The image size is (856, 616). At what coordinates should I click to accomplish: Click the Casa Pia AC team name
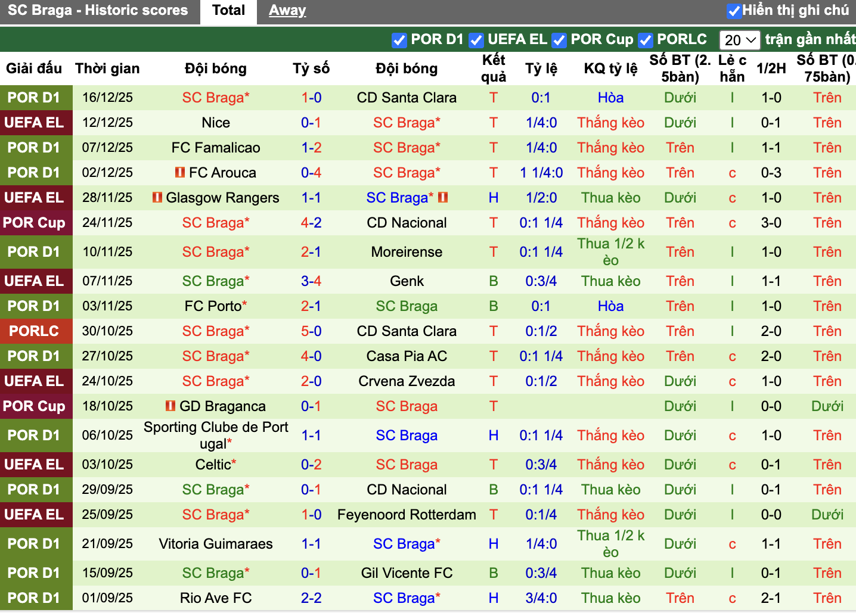(407, 356)
